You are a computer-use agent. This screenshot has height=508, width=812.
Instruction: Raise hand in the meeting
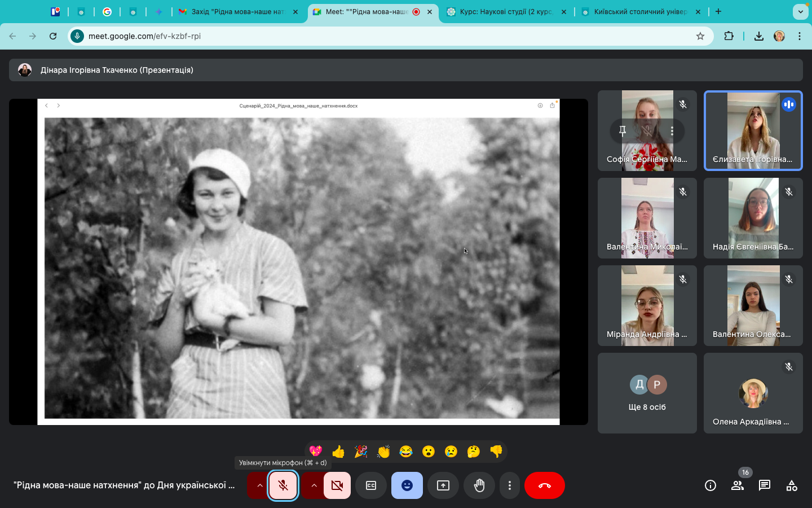pyautogui.click(x=479, y=485)
